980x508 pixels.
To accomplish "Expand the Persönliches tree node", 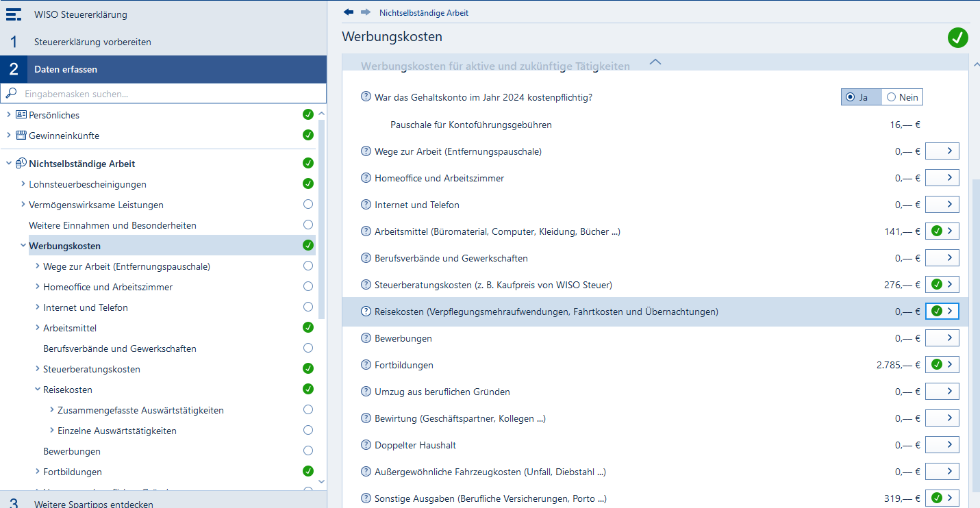I will pos(9,115).
